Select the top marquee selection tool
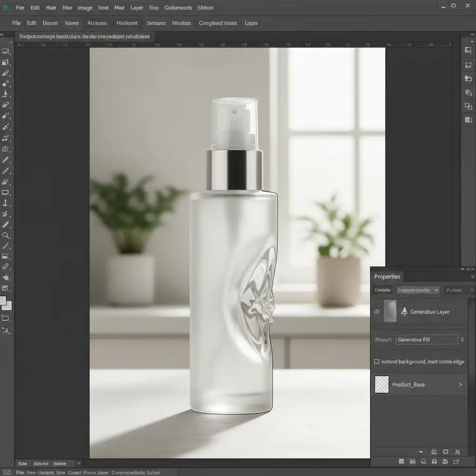Screen dimensions: 476x476 point(6,52)
